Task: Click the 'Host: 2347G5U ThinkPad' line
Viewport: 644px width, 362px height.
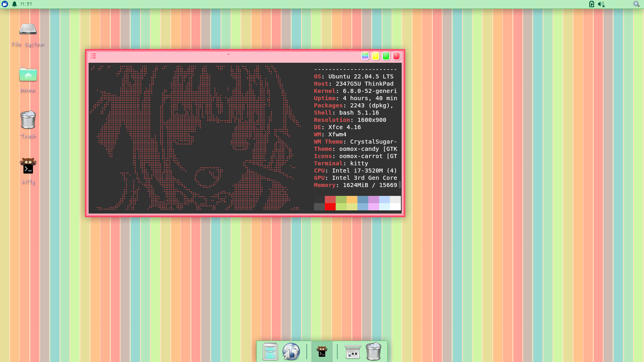Action: (x=354, y=84)
